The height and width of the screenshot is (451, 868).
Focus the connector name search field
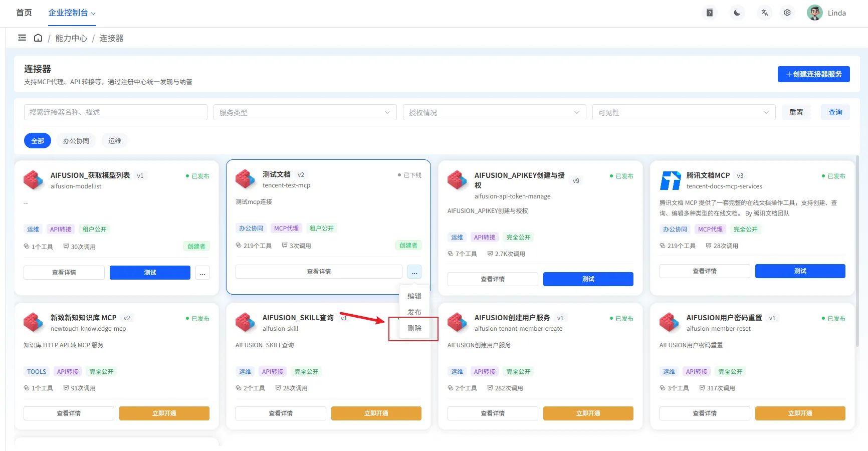point(116,112)
